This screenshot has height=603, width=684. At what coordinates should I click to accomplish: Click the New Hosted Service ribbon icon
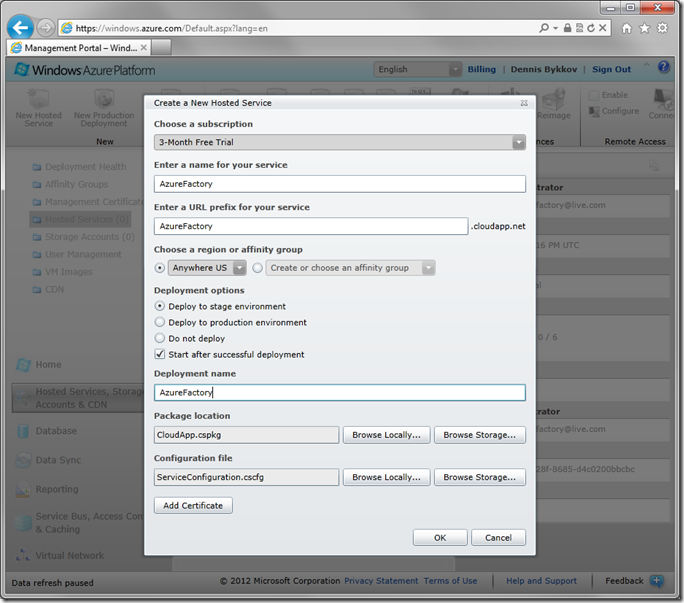pos(38,99)
